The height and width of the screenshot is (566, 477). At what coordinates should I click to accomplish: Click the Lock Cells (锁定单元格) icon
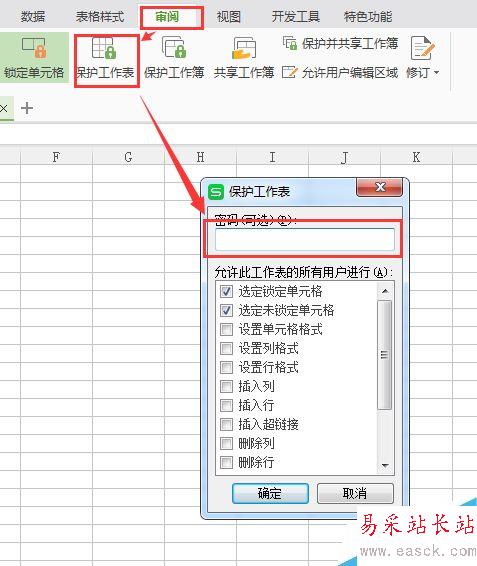pyautogui.click(x=34, y=48)
